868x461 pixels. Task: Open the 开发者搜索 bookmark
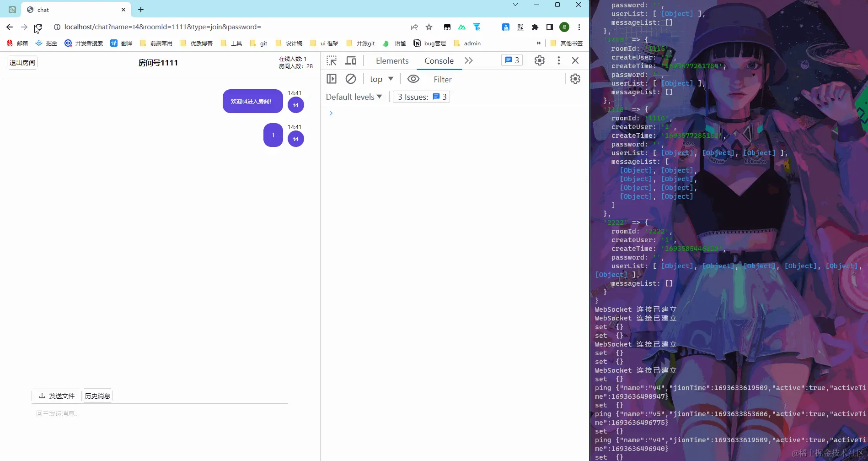pyautogui.click(x=84, y=43)
